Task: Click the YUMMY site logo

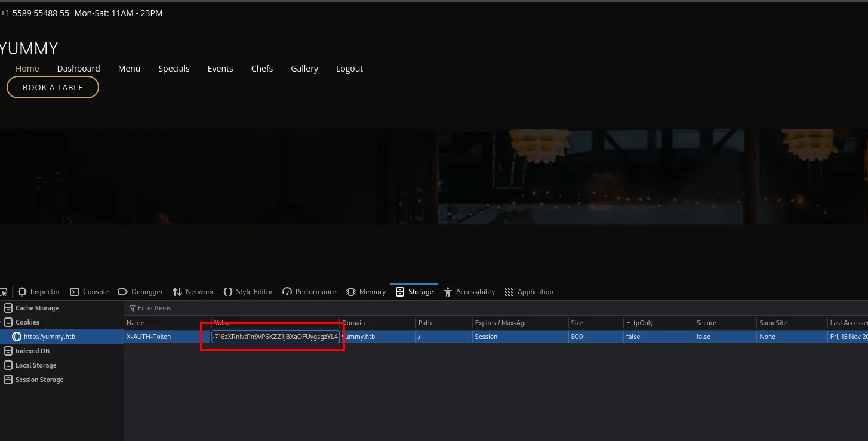Action: 29,48
